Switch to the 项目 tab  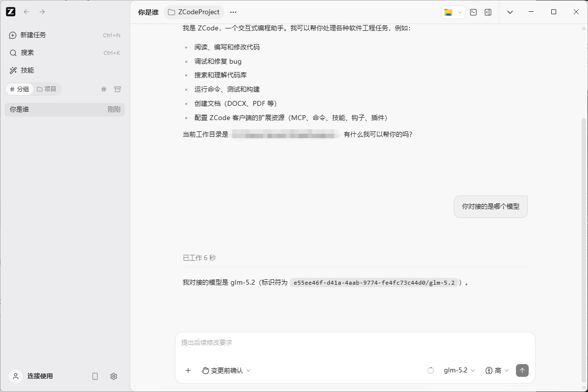pyautogui.click(x=47, y=89)
